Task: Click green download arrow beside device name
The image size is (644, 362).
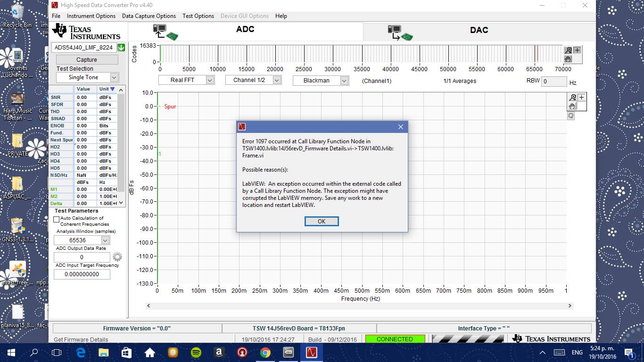Action: point(121,48)
